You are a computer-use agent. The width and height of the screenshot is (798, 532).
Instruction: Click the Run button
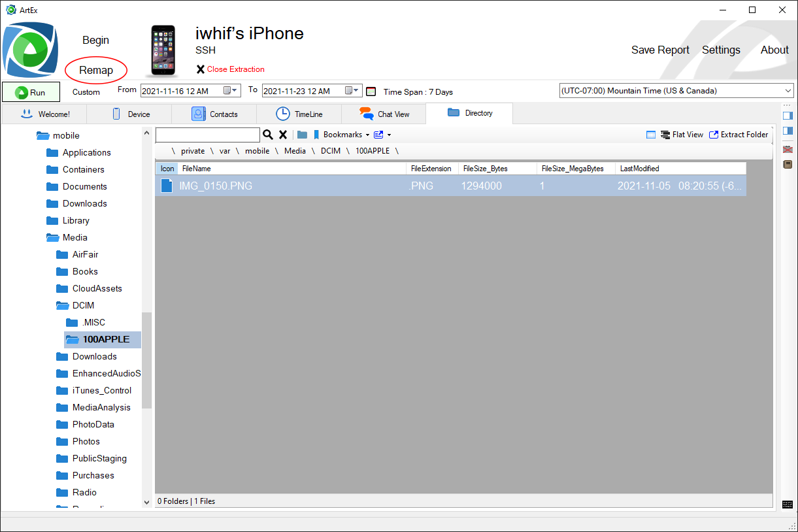coord(31,92)
